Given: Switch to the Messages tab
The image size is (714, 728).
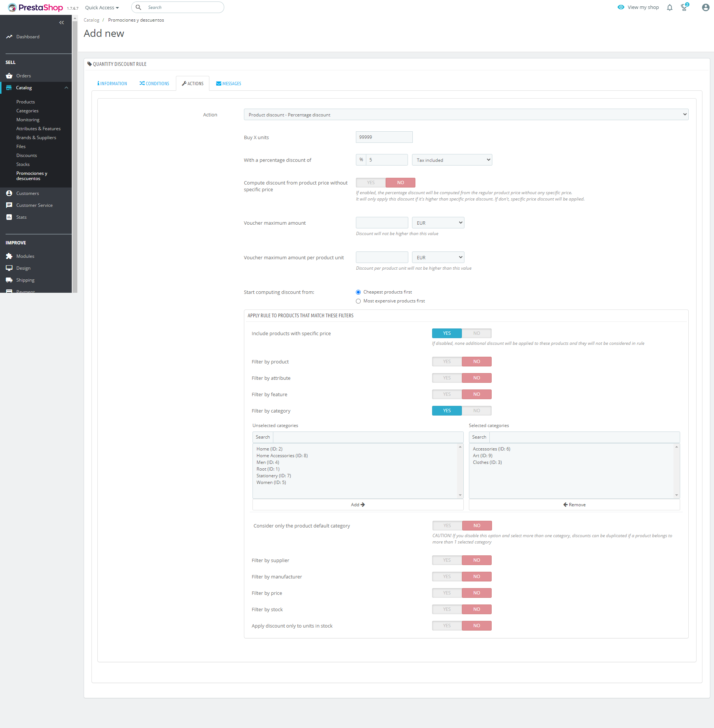Looking at the screenshot, I should click(228, 84).
